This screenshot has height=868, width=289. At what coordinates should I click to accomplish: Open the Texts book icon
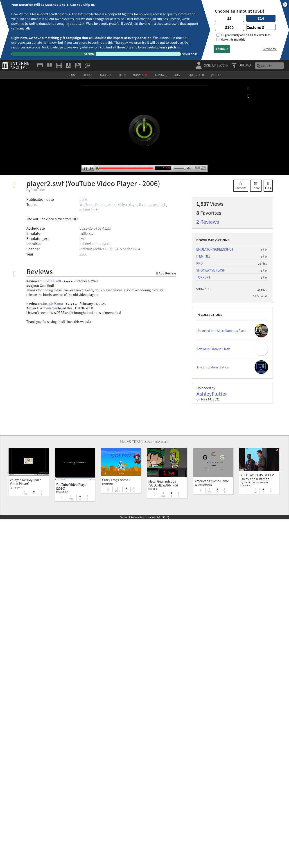click(x=50, y=65)
